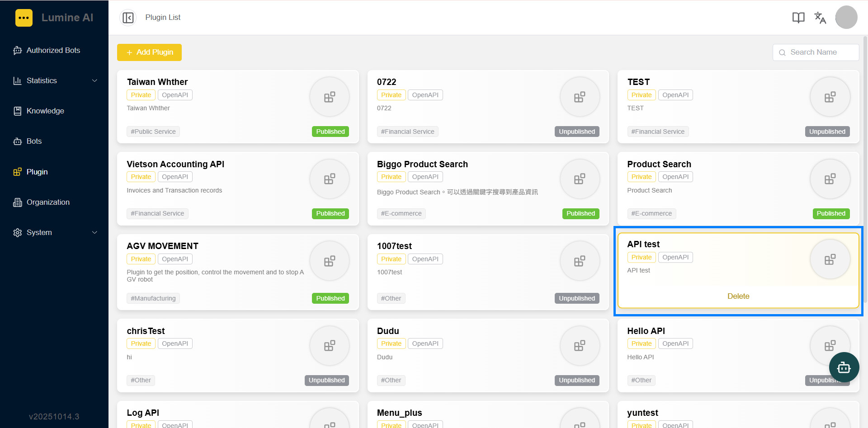Expand the System menu chevron

[95, 233]
